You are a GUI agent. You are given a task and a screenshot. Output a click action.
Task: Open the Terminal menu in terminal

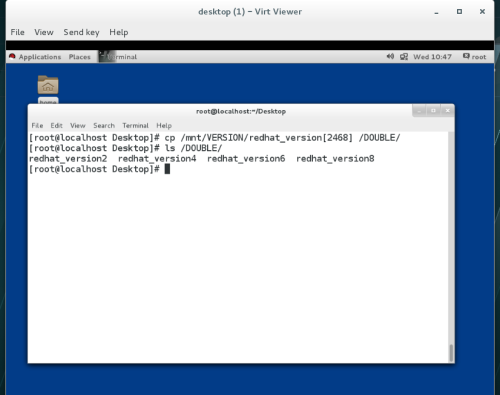135,126
